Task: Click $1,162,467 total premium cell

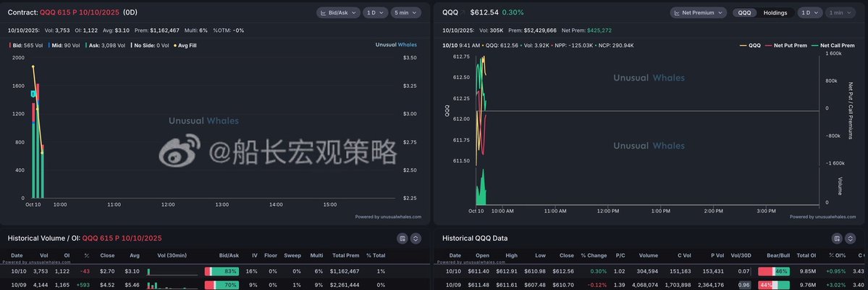Action: point(345,271)
